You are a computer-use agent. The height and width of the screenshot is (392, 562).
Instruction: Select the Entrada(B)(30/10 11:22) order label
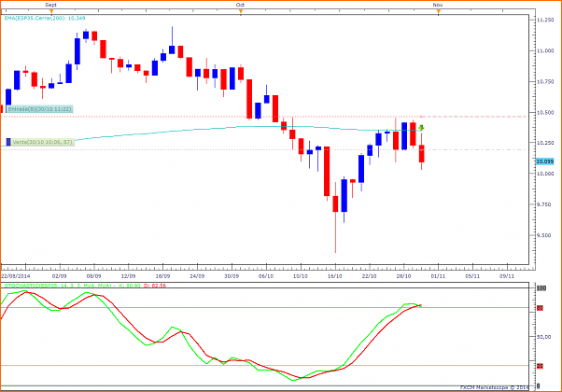pos(40,109)
